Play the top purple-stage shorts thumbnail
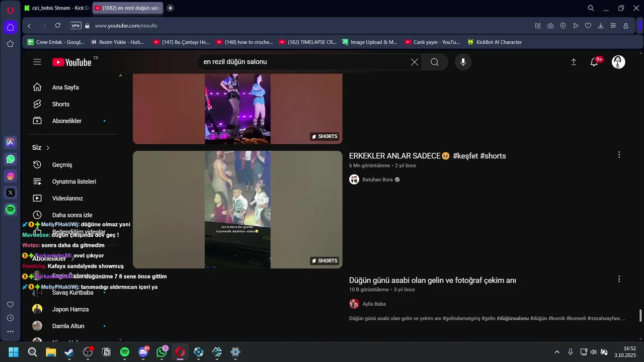Viewport: 644px width, 362px height. click(237, 109)
